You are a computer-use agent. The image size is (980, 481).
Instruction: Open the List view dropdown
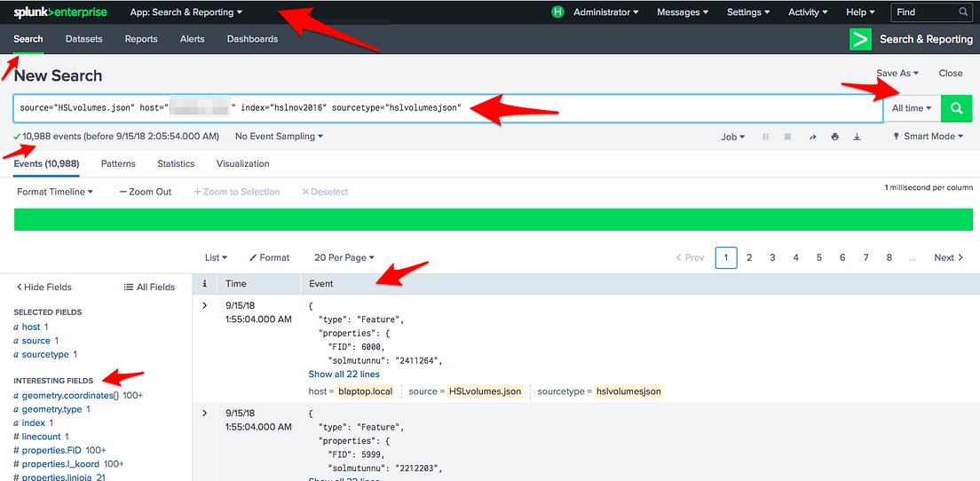click(x=216, y=257)
